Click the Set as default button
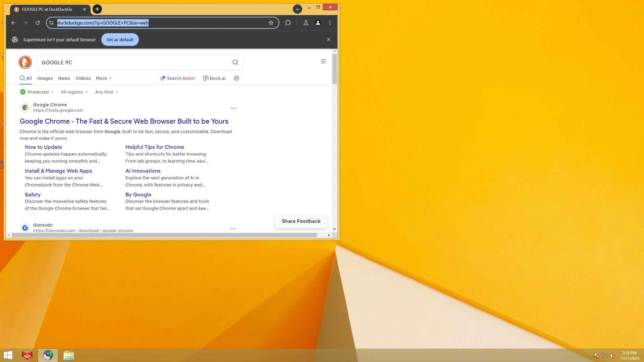644x362 pixels. pos(120,40)
